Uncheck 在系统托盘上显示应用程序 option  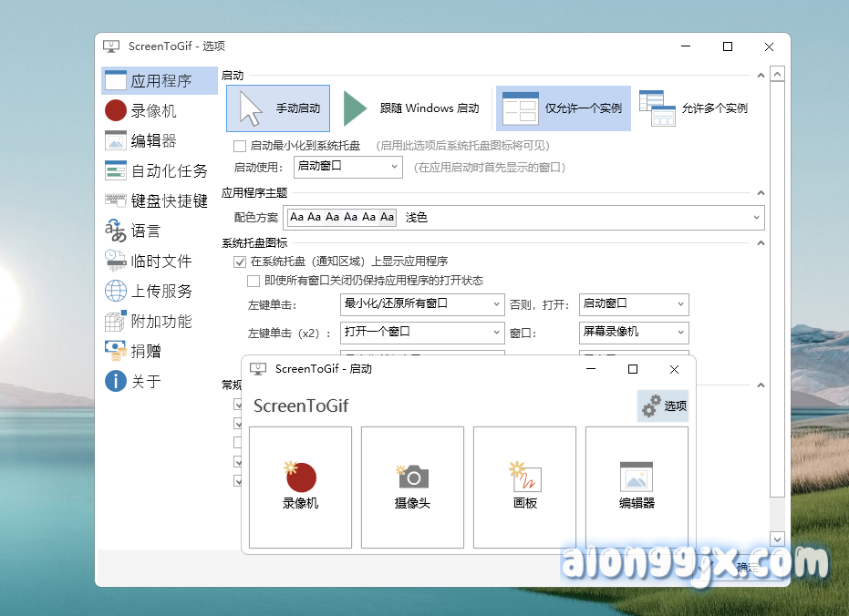[240, 262]
